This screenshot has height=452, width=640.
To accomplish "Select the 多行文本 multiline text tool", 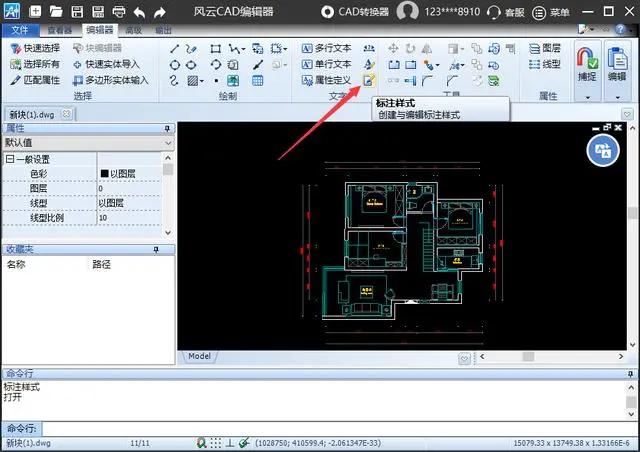I will [x=326, y=48].
